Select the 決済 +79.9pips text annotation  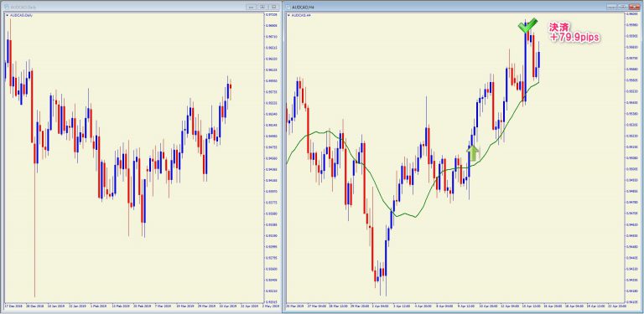click(574, 33)
